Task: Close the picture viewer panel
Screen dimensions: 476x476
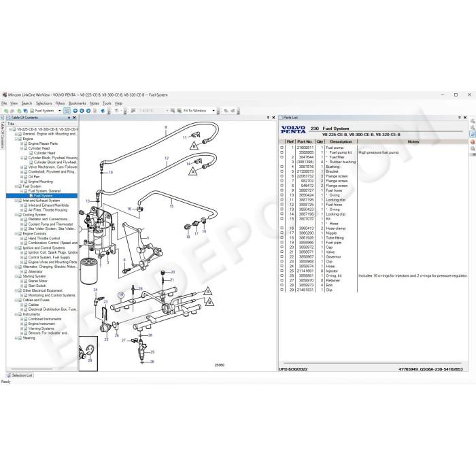Action: (x=273, y=118)
